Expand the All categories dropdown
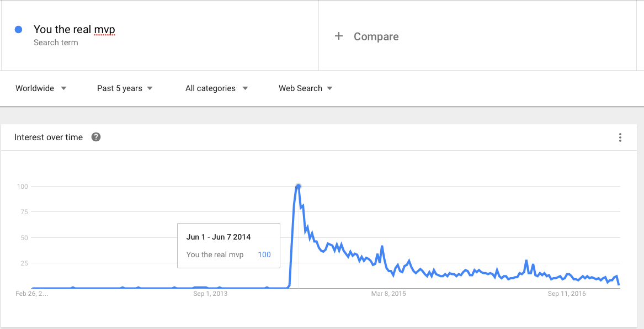The image size is (644, 329). click(216, 88)
